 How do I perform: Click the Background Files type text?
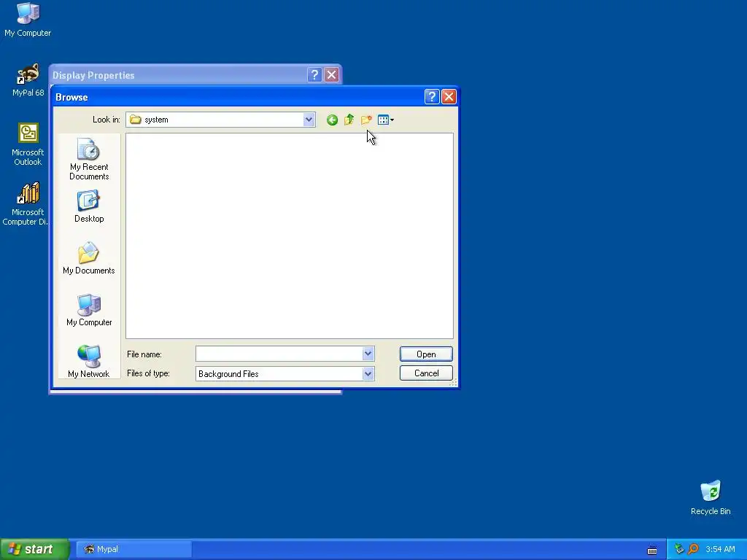[228, 374]
